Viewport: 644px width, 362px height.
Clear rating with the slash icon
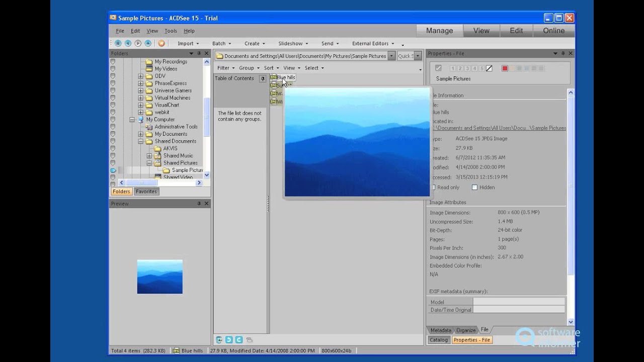pyautogui.click(x=489, y=68)
